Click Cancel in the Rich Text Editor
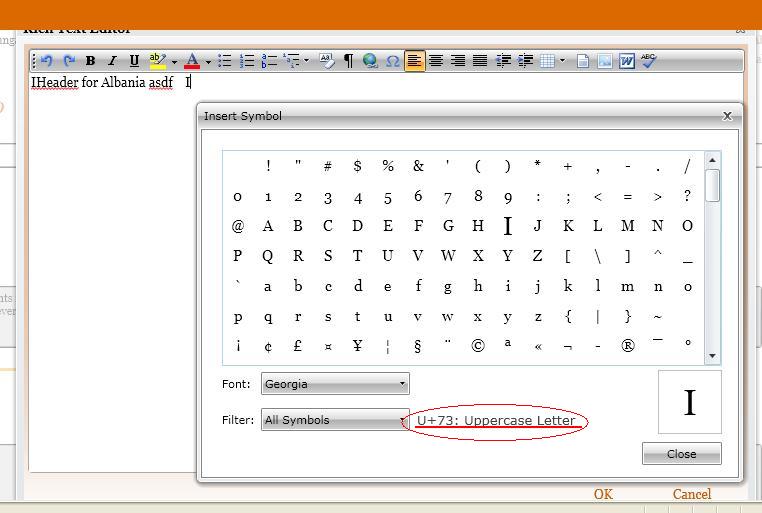The height and width of the screenshot is (513, 762). 692,494
